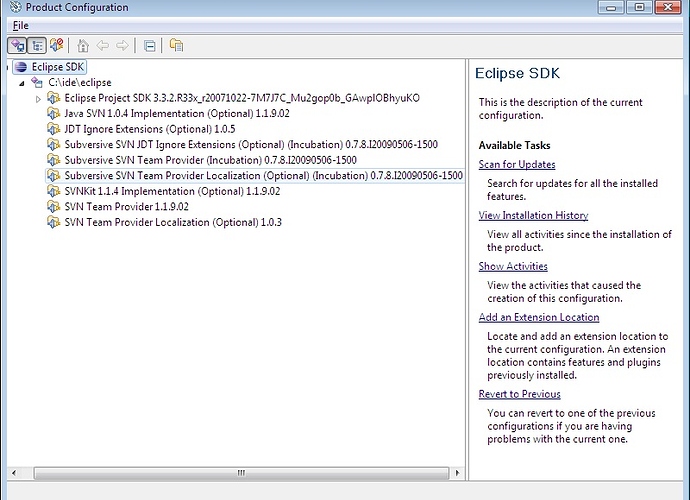Select Subversive SVN JDT Ignore Extensions row
The height and width of the screenshot is (500, 690).
pyautogui.click(x=251, y=144)
